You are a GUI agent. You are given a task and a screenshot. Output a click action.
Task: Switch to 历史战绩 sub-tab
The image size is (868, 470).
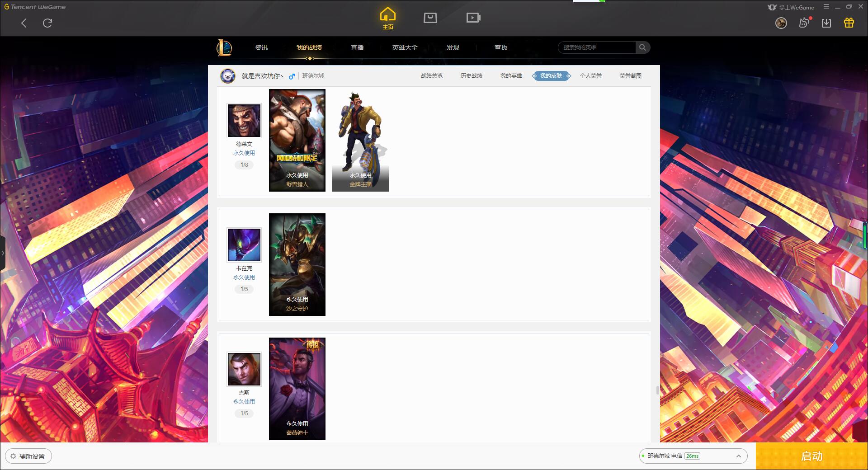point(472,76)
